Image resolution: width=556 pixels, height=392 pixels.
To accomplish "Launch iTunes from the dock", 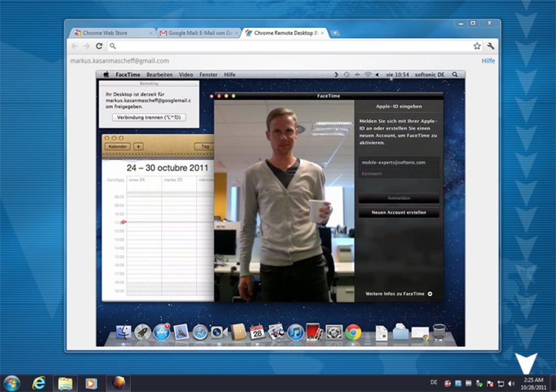I will [x=295, y=333].
